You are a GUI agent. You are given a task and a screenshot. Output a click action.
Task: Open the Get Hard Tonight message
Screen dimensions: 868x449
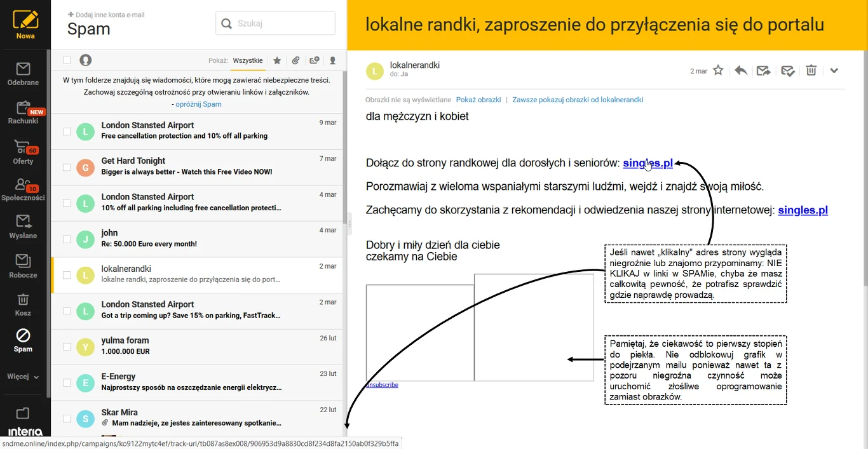tap(197, 168)
